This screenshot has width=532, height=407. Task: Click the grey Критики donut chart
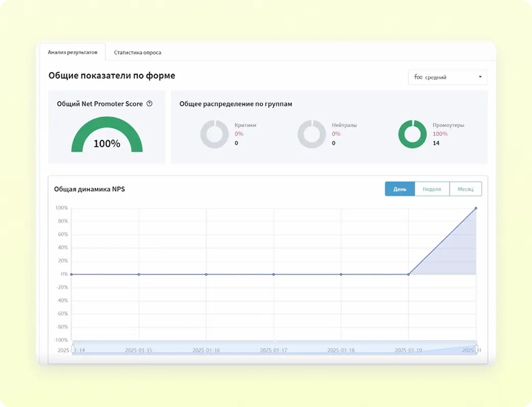(214, 134)
